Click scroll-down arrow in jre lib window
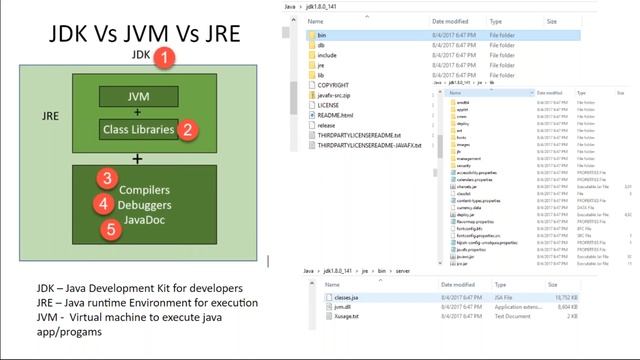This screenshot has width=640, height=360. tap(440, 263)
